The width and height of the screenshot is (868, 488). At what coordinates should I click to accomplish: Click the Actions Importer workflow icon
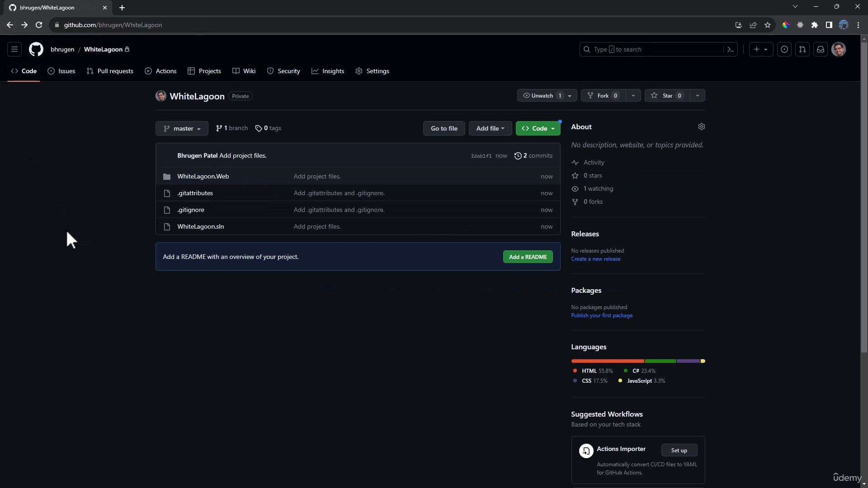click(x=586, y=450)
